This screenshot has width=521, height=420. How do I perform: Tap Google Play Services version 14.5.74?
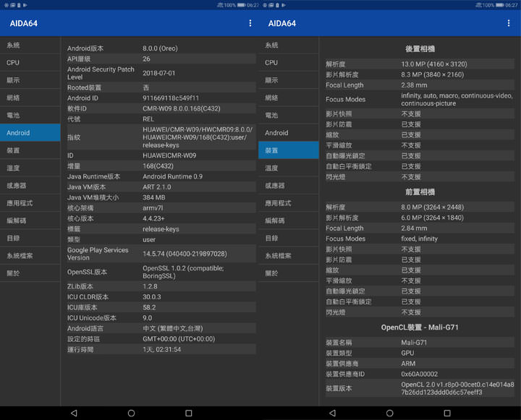pos(185,254)
